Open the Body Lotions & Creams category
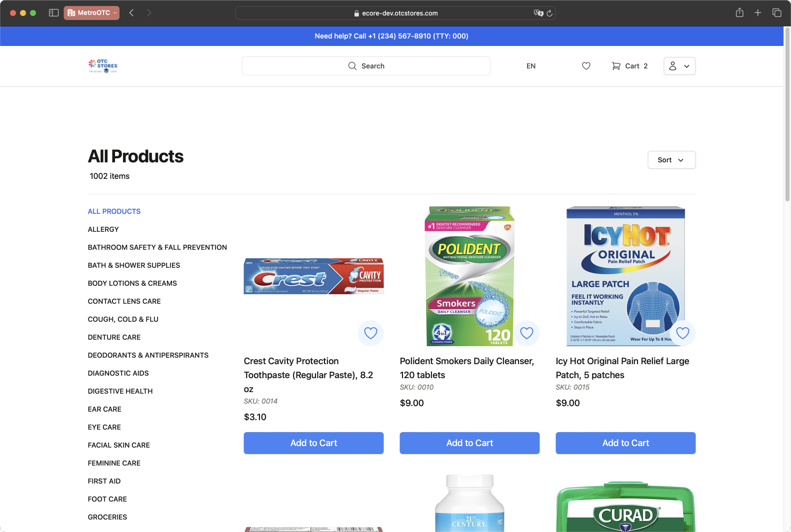The height and width of the screenshot is (532, 791). click(x=132, y=283)
